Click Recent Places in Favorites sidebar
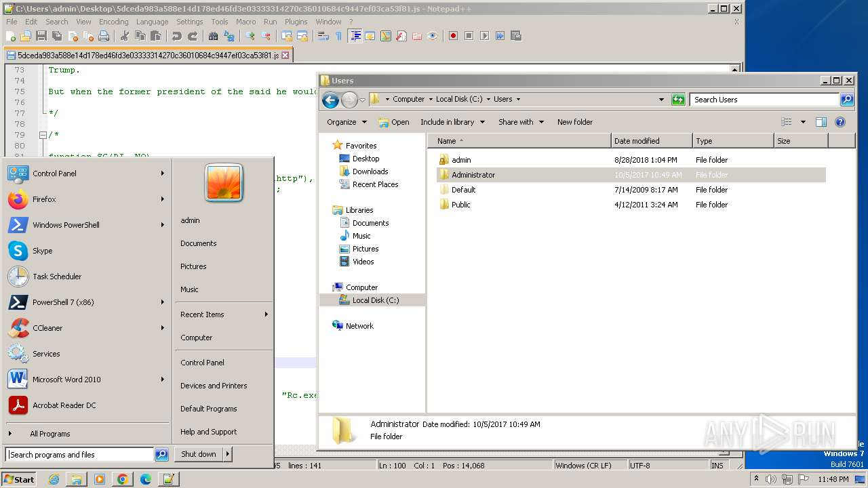Image resolution: width=868 pixels, height=488 pixels. click(x=375, y=184)
